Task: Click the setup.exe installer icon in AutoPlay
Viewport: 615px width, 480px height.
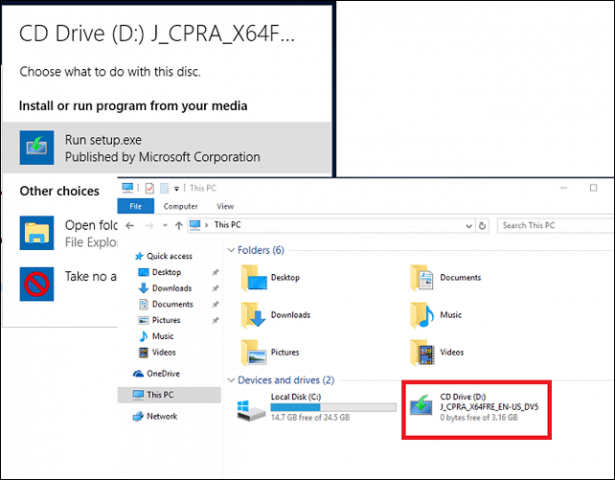Action: click(x=37, y=148)
